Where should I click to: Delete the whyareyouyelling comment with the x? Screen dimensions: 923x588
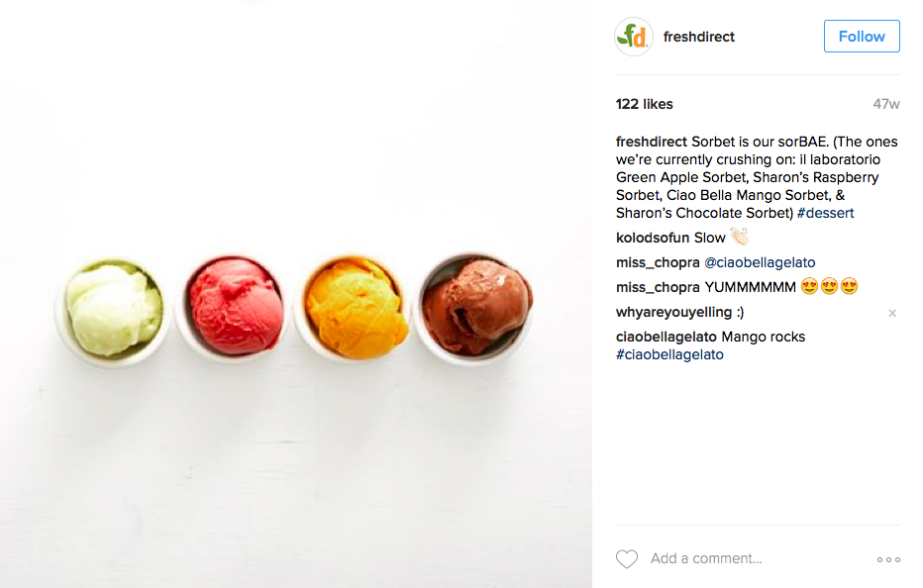892,313
